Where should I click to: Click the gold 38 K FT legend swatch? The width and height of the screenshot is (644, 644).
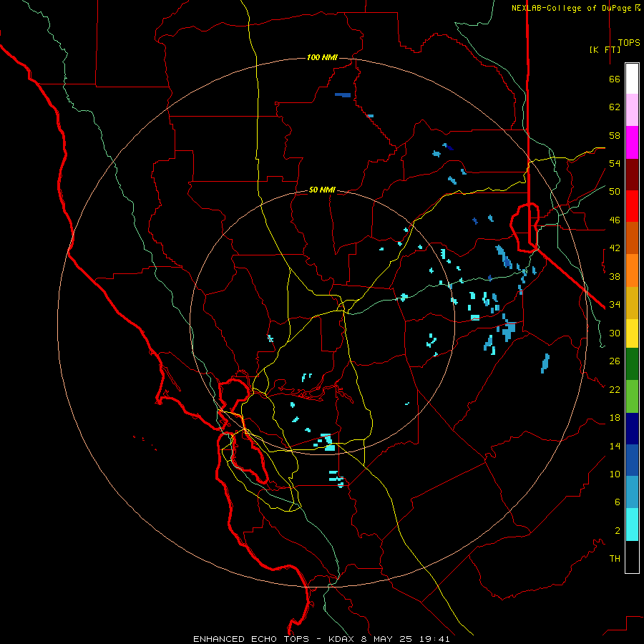[x=632, y=303]
